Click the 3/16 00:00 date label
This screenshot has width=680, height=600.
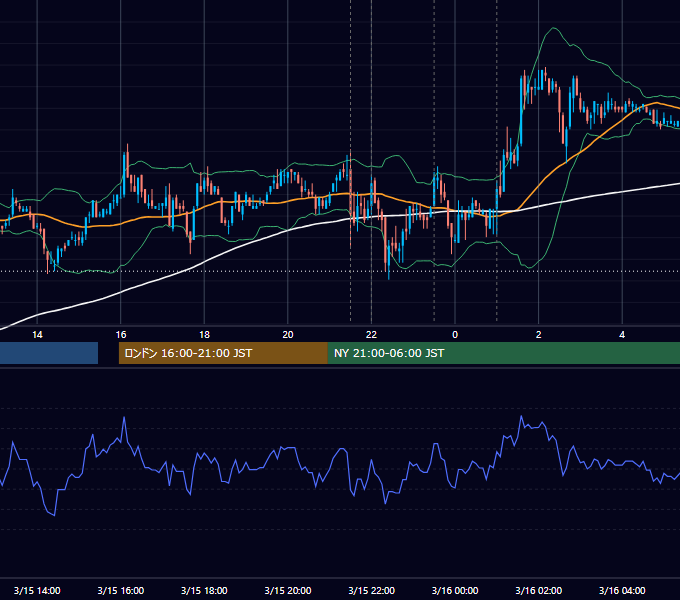point(455,590)
